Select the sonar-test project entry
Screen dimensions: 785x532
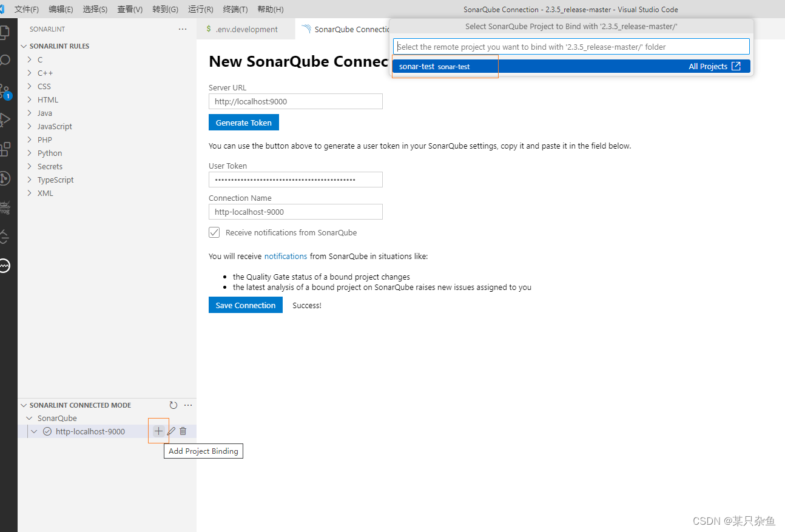(x=571, y=66)
